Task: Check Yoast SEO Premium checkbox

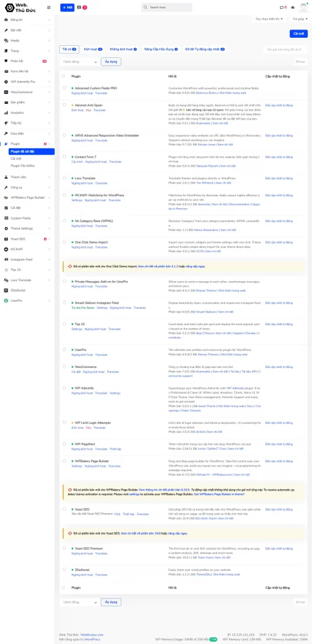Action: (64, 548)
